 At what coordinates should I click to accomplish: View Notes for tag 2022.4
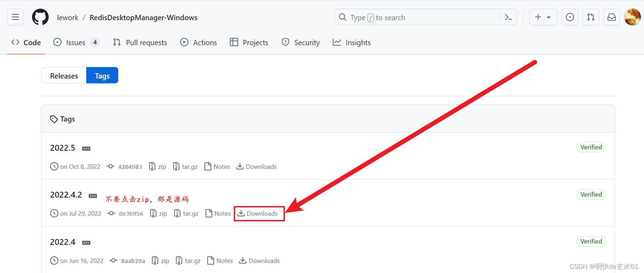[220, 261]
